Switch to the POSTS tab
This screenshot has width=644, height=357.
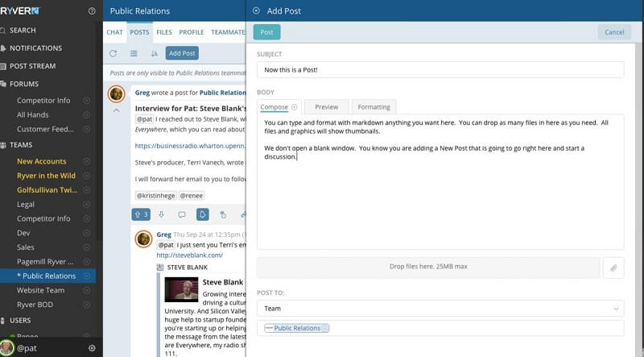click(x=139, y=32)
